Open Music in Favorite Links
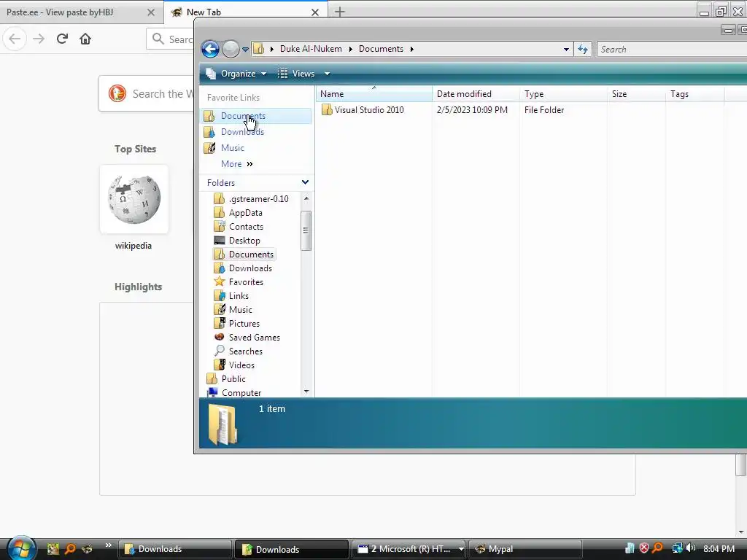Screen dimensions: 747x560 [233, 148]
